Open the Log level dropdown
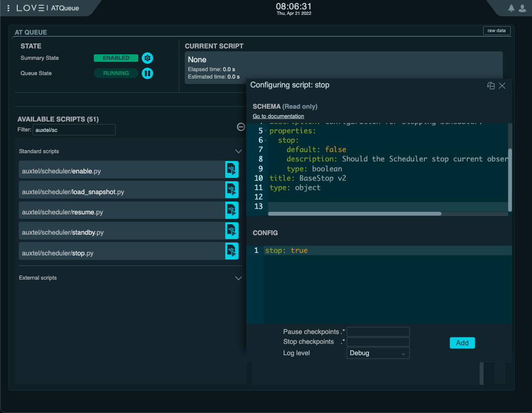 pyautogui.click(x=378, y=353)
